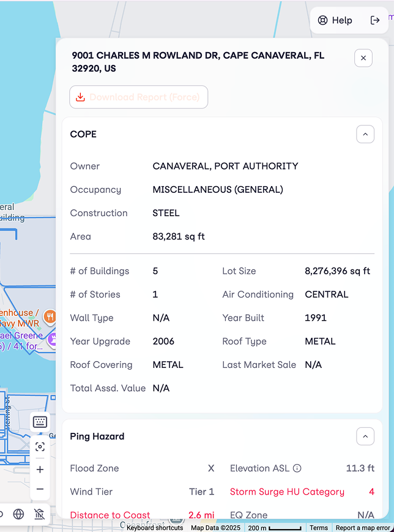The height and width of the screenshot is (532, 394).
Task: Click the keyboard icon on the map
Action: click(40, 422)
